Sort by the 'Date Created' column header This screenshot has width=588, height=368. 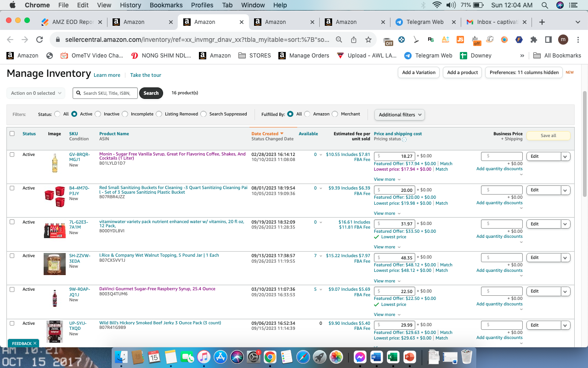(267, 134)
